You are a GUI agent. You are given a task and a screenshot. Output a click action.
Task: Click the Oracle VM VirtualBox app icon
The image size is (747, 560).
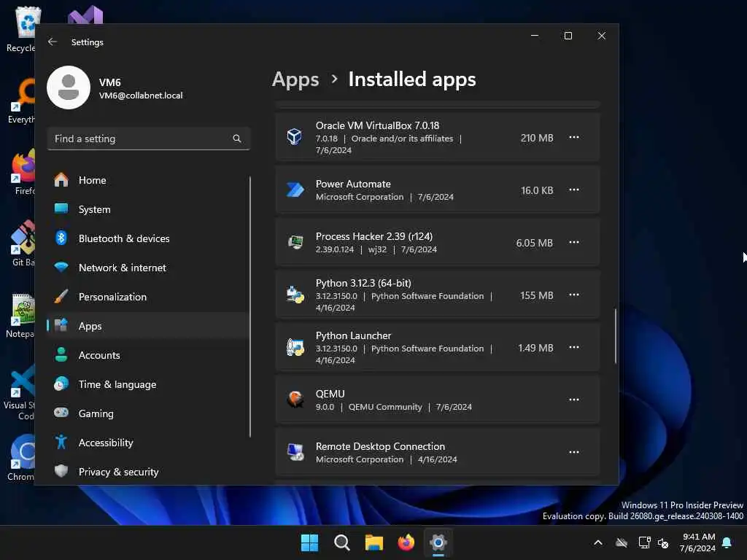295,136
